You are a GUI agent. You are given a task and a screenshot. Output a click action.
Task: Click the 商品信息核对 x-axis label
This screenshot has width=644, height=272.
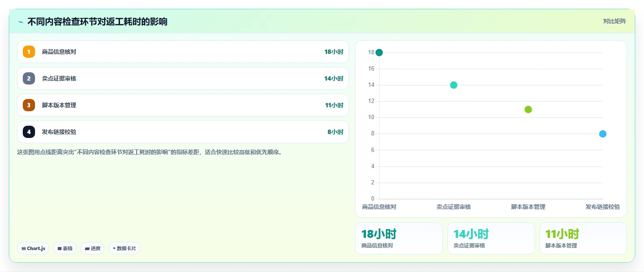379,207
